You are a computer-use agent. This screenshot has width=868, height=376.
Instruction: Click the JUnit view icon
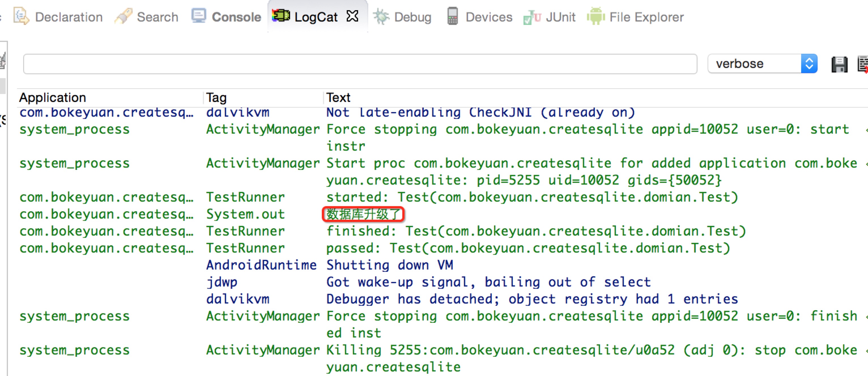[532, 17]
